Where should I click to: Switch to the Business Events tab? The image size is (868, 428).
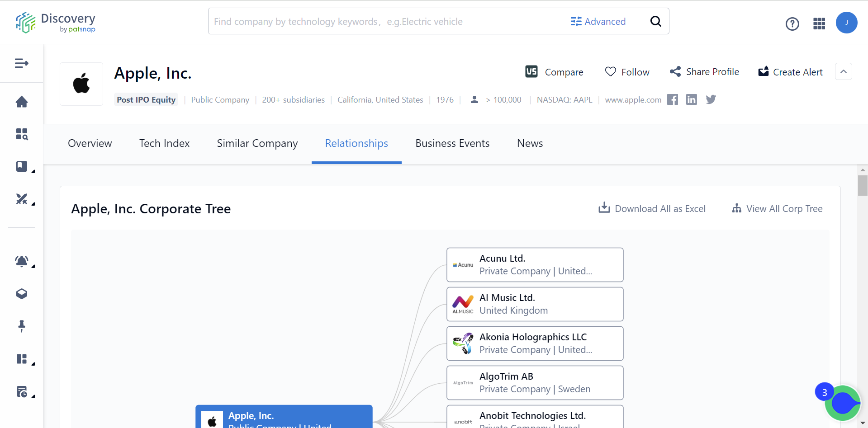click(452, 143)
